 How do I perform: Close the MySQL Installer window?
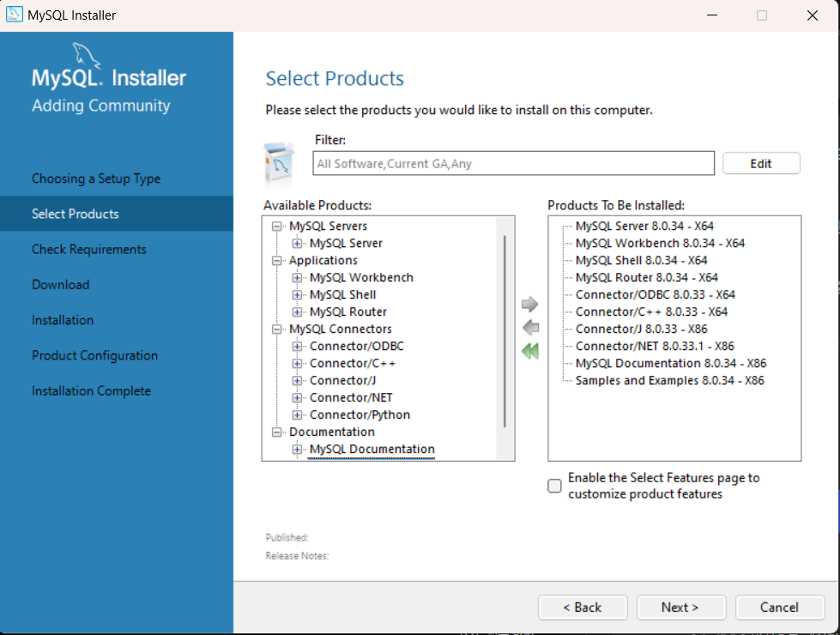[x=813, y=15]
